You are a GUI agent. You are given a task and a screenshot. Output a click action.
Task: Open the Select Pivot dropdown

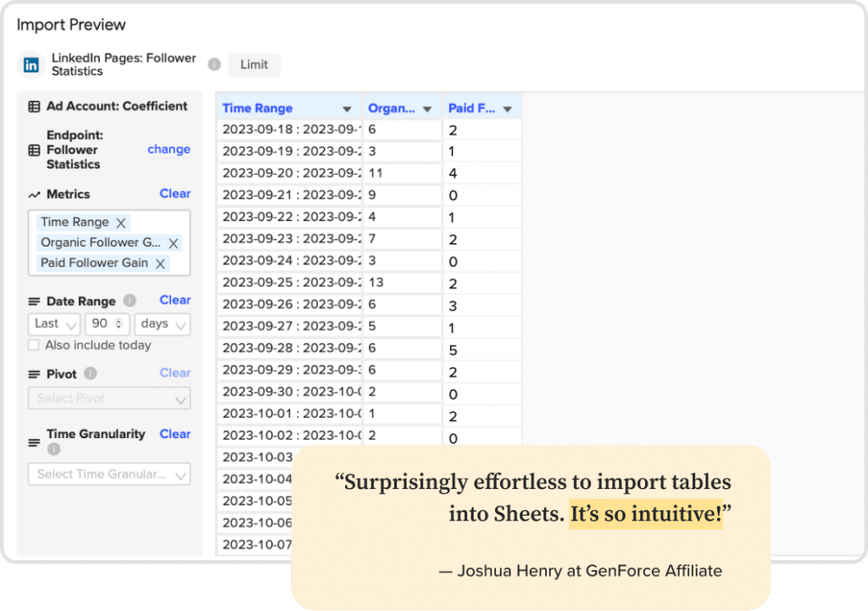coord(109,398)
